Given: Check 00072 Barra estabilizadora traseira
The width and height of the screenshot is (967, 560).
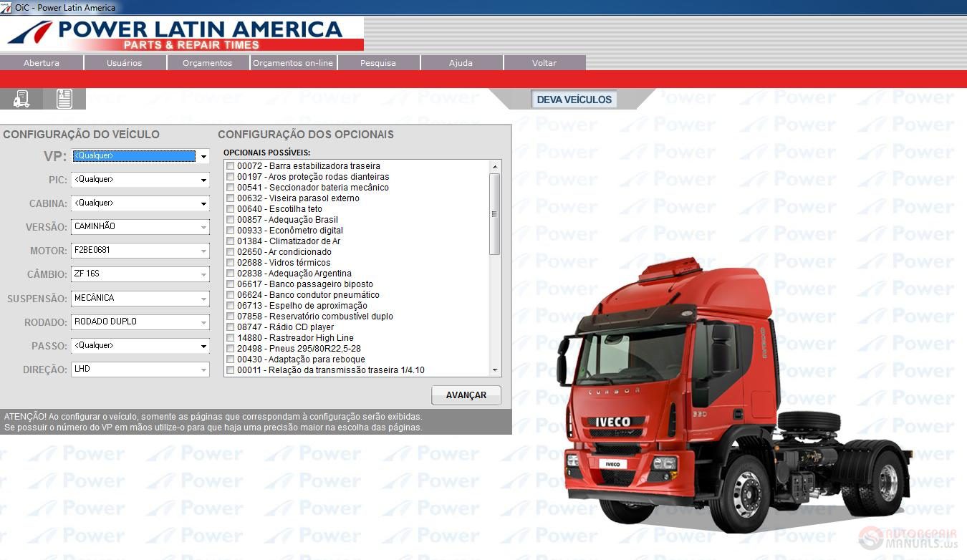Looking at the screenshot, I should [x=231, y=166].
